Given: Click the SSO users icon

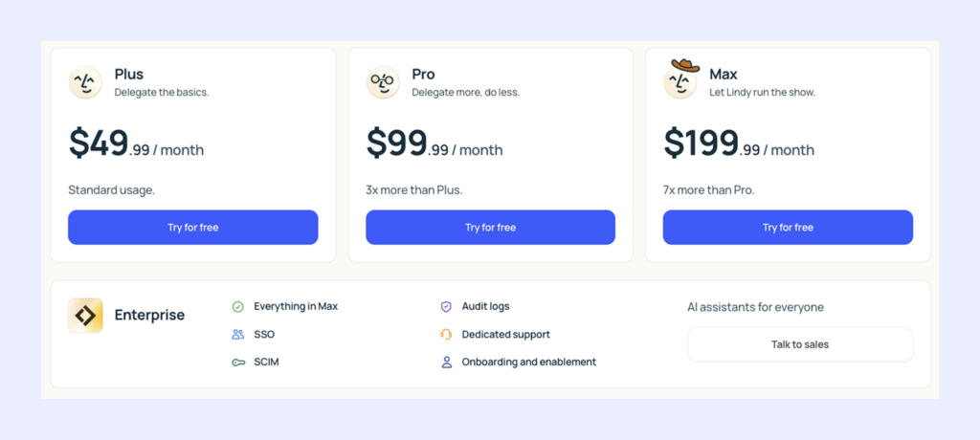Looking at the screenshot, I should pos(238,335).
